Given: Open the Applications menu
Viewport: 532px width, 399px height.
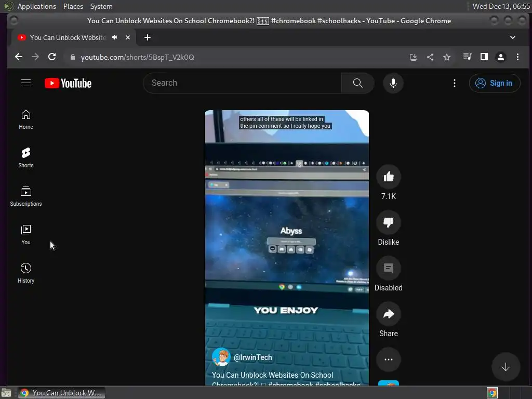Looking at the screenshot, I should point(37,6).
